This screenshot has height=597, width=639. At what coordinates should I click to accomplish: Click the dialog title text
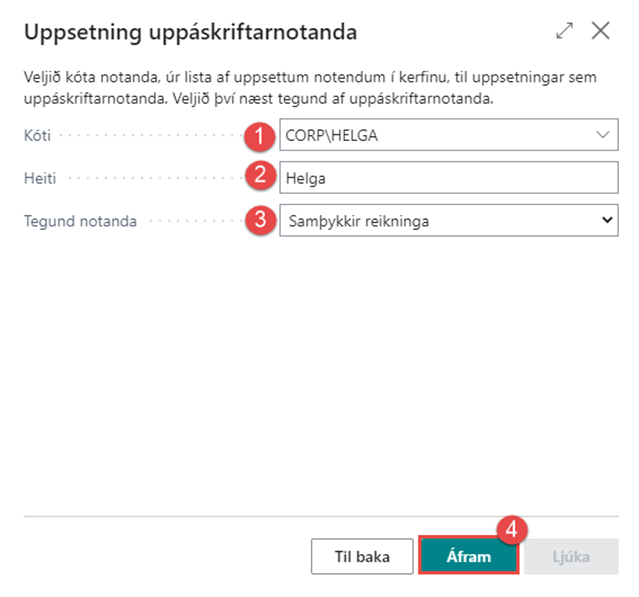(x=190, y=32)
